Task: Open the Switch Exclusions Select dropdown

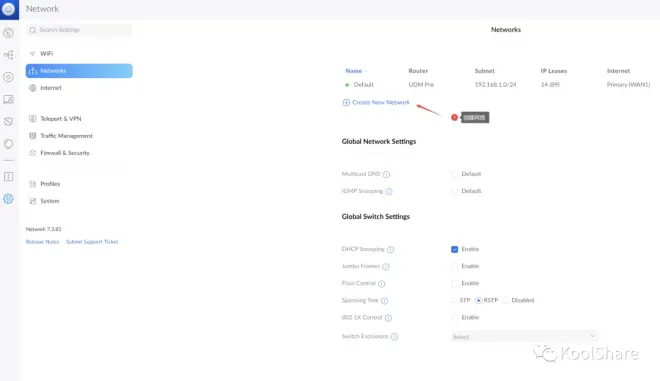Action: click(x=524, y=336)
